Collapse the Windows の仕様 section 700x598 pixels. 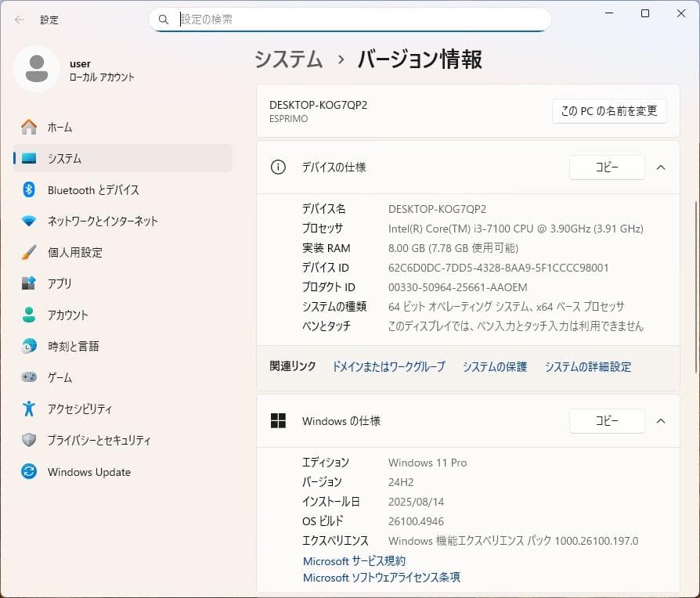coord(660,420)
